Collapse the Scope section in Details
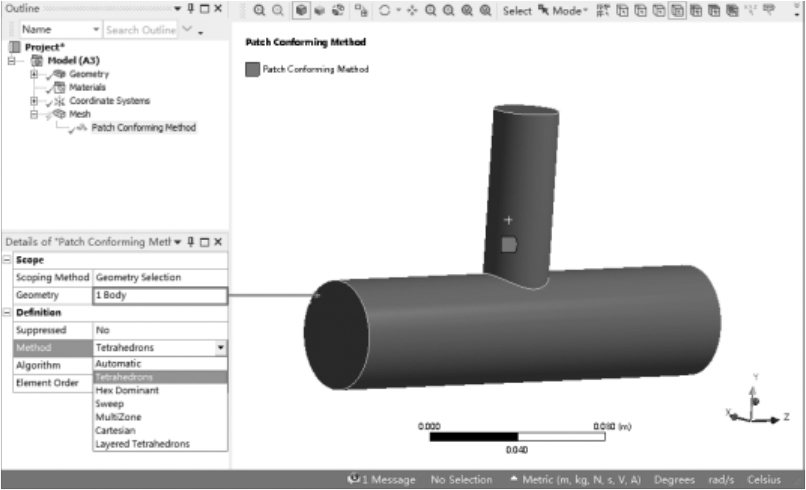The image size is (806, 490). pyautogui.click(x=7, y=260)
